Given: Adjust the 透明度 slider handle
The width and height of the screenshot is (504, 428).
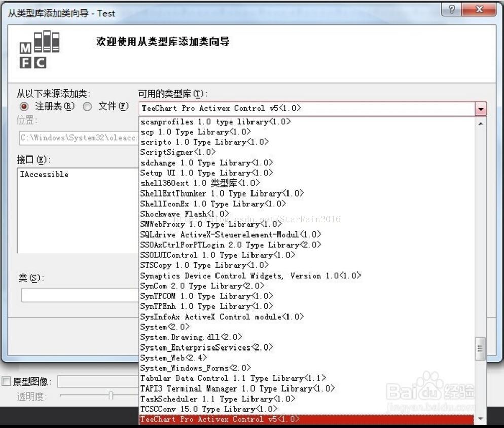Looking at the screenshot, I should coord(111,395).
